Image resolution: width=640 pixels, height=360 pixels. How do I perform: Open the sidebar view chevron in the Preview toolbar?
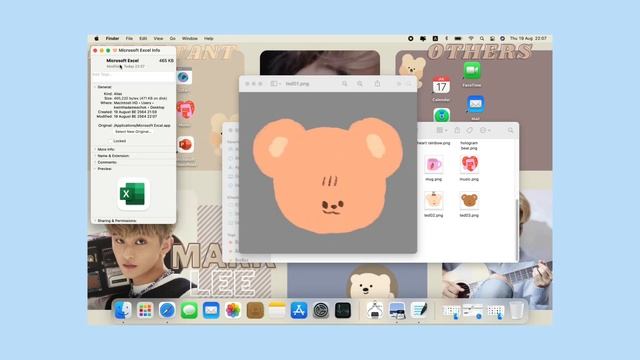(x=280, y=84)
